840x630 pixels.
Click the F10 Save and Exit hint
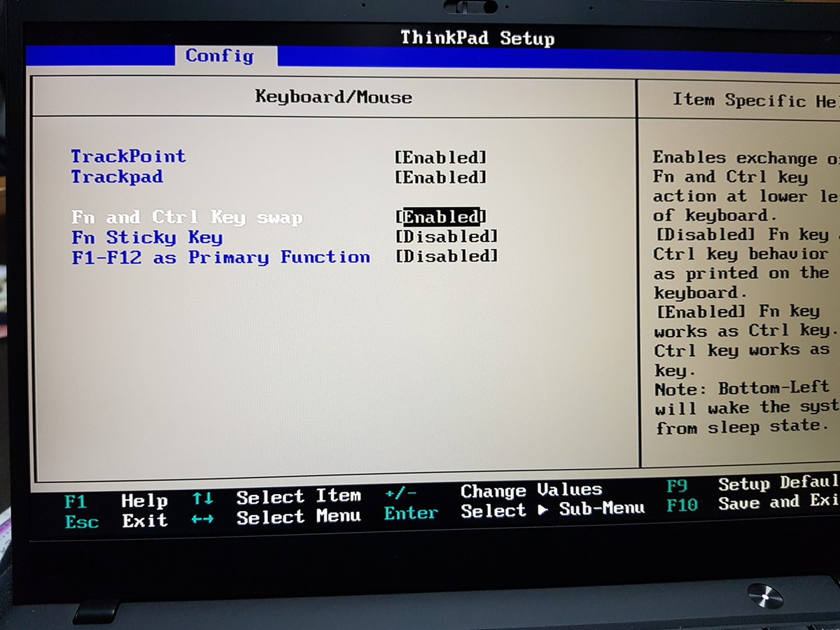(752, 503)
